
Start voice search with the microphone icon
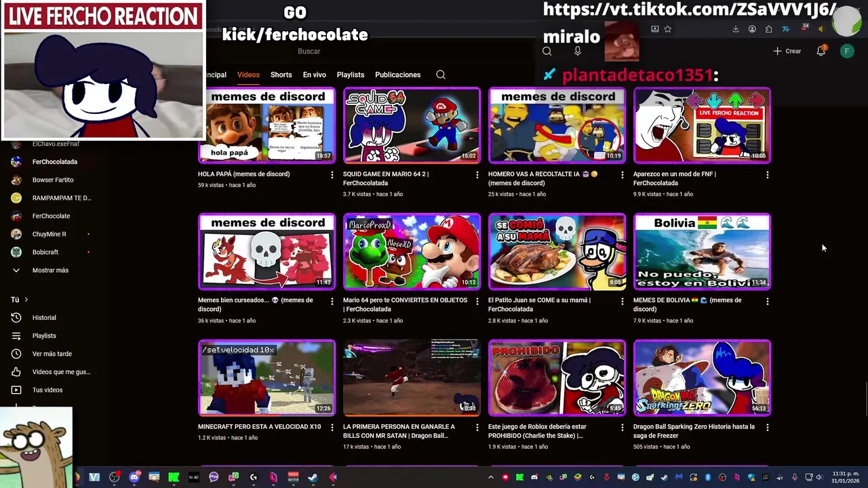(578, 51)
